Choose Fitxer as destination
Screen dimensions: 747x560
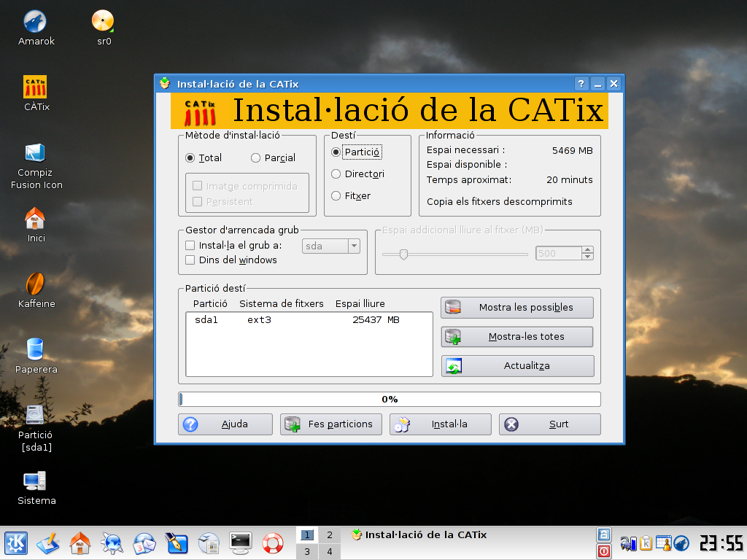(351, 195)
